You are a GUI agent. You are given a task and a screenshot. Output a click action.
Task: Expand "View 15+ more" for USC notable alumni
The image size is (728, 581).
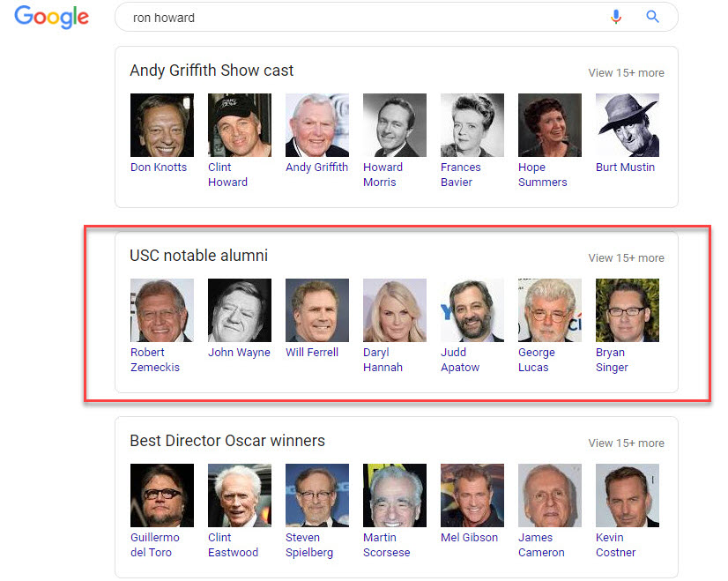[626, 258]
